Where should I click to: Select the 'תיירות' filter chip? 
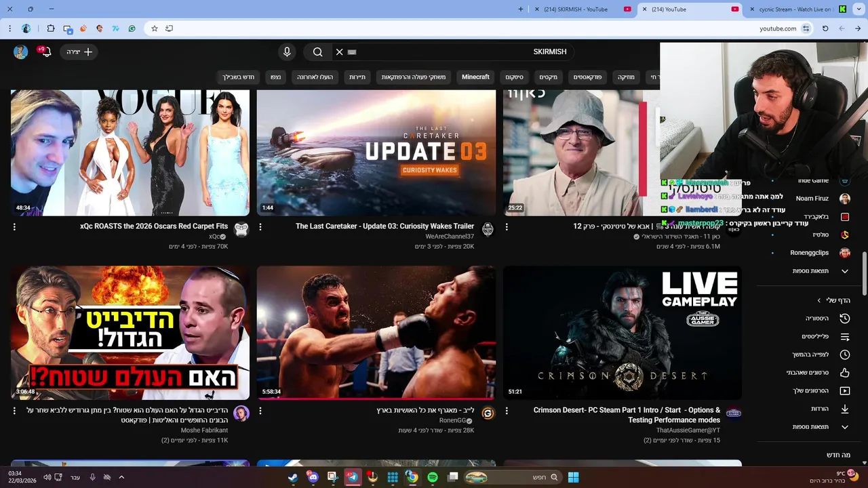click(357, 77)
